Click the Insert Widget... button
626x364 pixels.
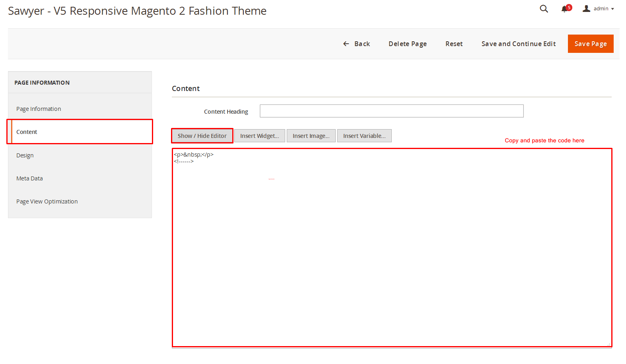pos(260,136)
